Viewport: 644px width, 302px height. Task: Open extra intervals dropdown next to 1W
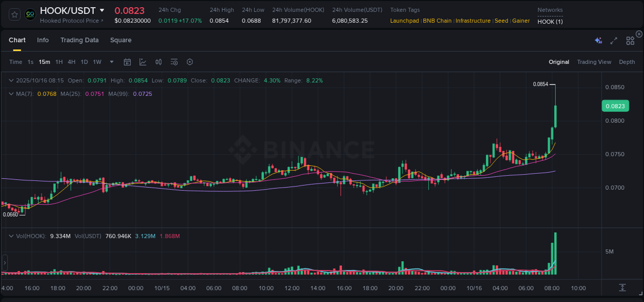111,62
